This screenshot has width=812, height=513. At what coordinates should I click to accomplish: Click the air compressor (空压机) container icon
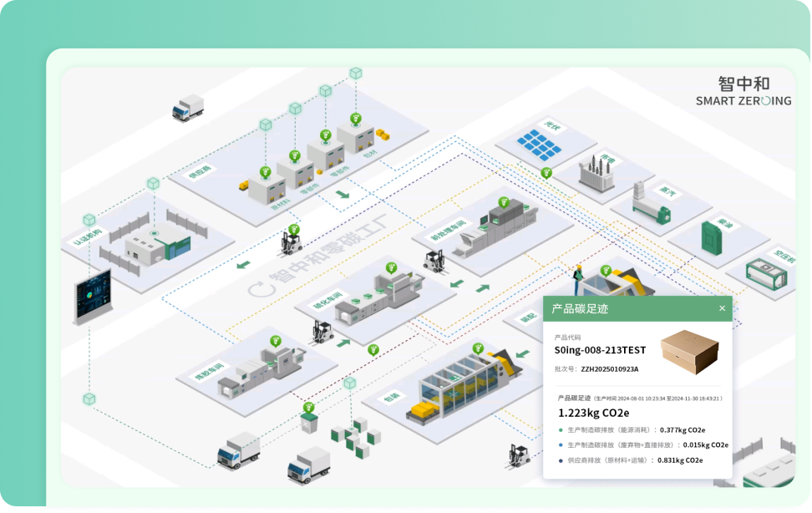click(x=763, y=273)
